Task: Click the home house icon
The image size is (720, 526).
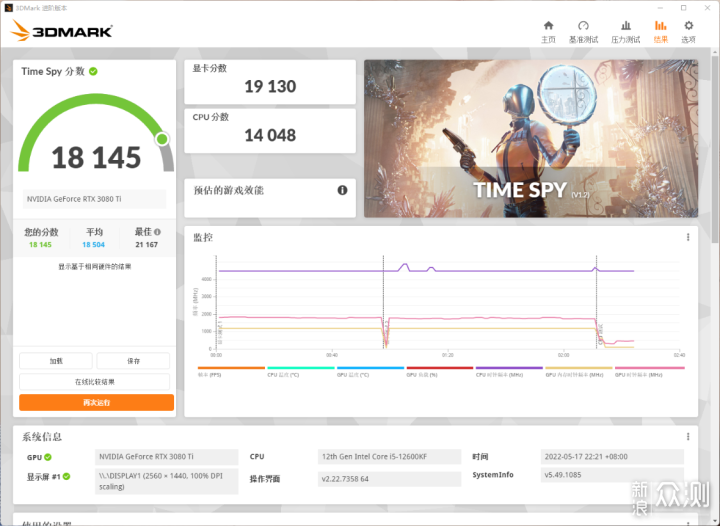Action: [x=548, y=26]
